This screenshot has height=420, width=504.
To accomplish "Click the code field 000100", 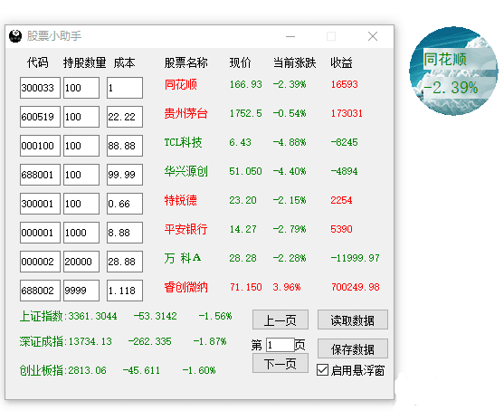I will (40, 146).
